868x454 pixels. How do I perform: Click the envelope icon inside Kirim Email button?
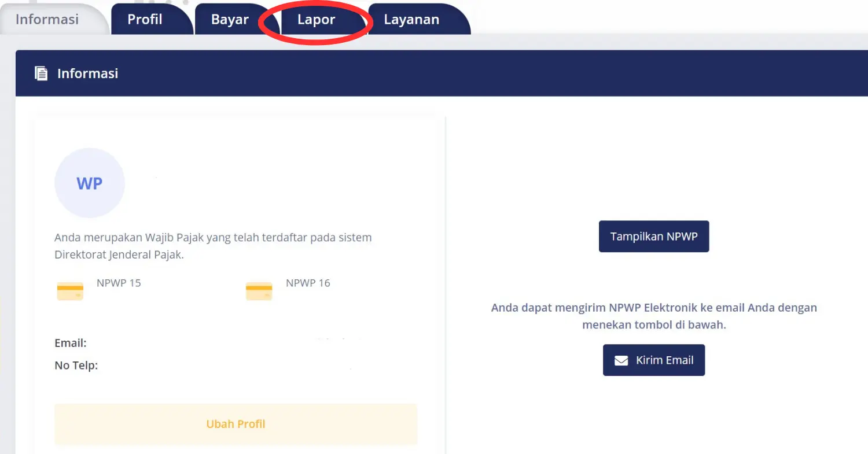pyautogui.click(x=621, y=360)
